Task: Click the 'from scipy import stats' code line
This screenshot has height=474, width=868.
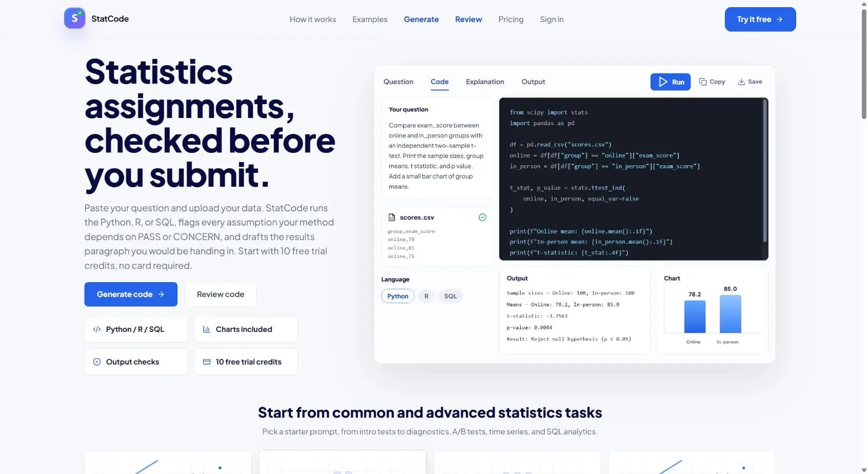Action: pos(548,112)
